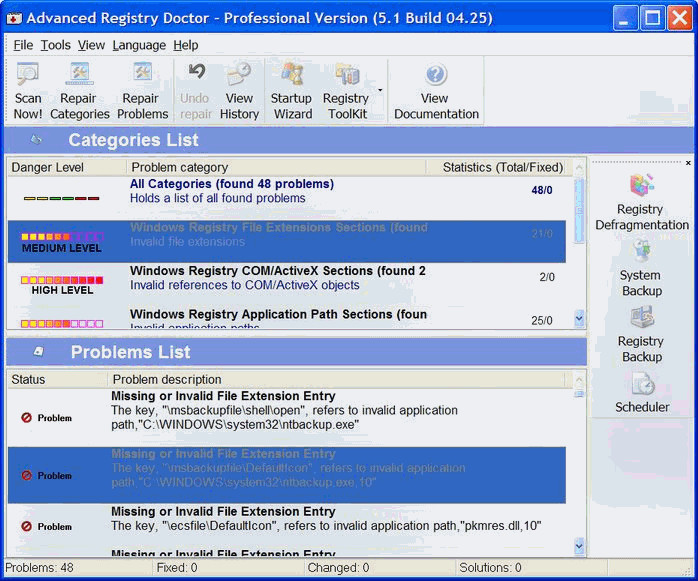Click the app icon in title bar
698x581 pixels.
coord(14,18)
